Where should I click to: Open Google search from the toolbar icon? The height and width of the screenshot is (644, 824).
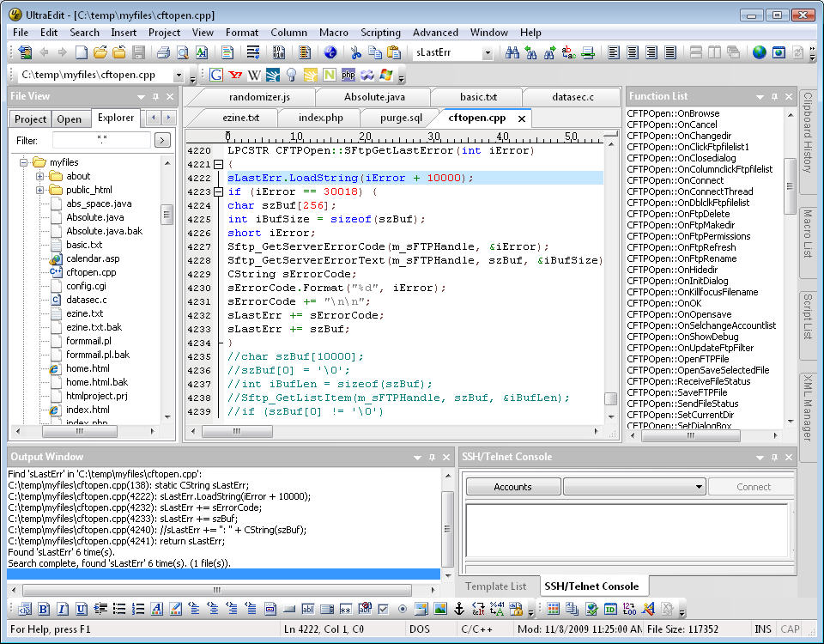click(x=215, y=75)
